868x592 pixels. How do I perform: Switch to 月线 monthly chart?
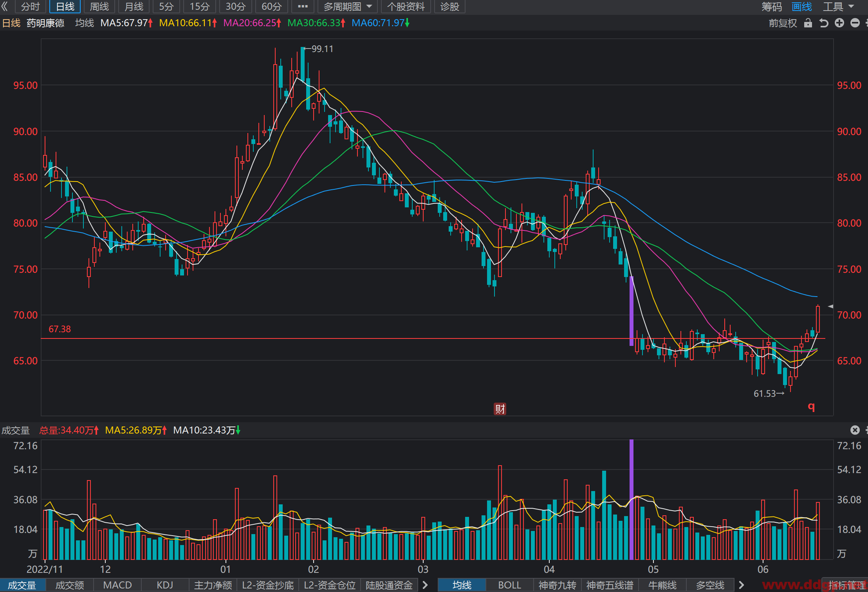tap(134, 7)
